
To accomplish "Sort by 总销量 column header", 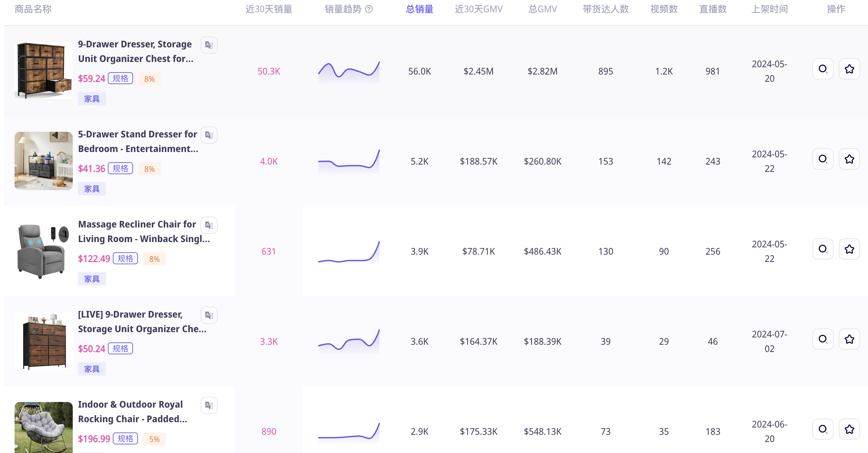I will point(419,9).
